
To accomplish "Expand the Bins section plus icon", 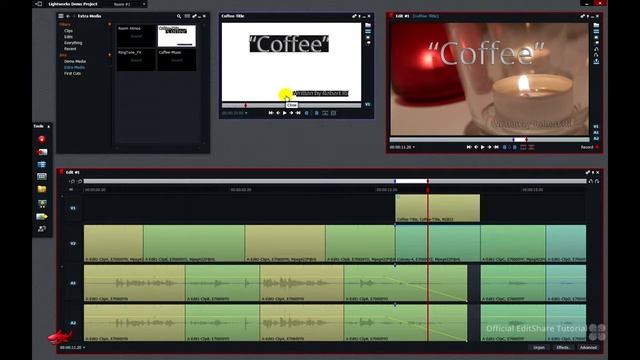I will [109, 55].
